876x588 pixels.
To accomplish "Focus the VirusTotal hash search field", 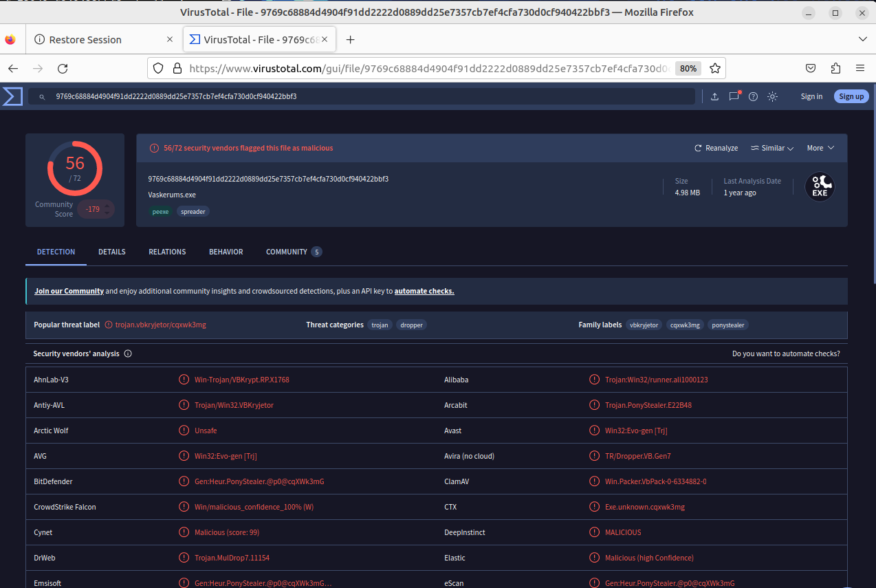I will click(x=362, y=97).
